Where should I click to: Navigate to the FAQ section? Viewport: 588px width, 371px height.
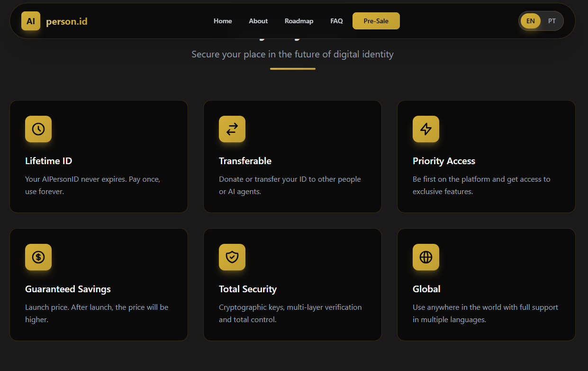click(x=336, y=21)
